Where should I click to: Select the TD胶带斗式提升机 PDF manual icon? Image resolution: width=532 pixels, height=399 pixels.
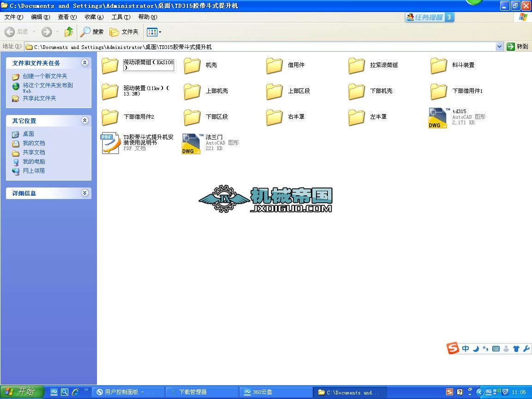pyautogui.click(x=110, y=143)
